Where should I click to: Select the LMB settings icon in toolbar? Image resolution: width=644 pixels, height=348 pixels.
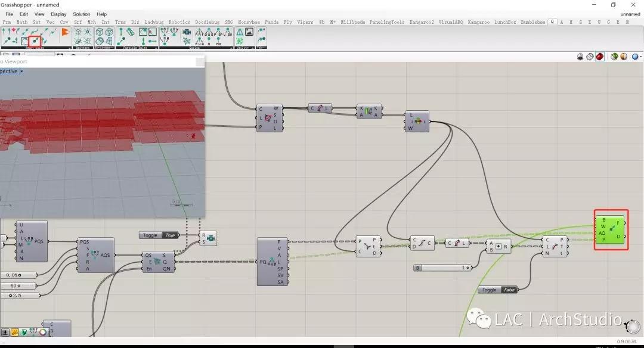[x=165, y=41]
